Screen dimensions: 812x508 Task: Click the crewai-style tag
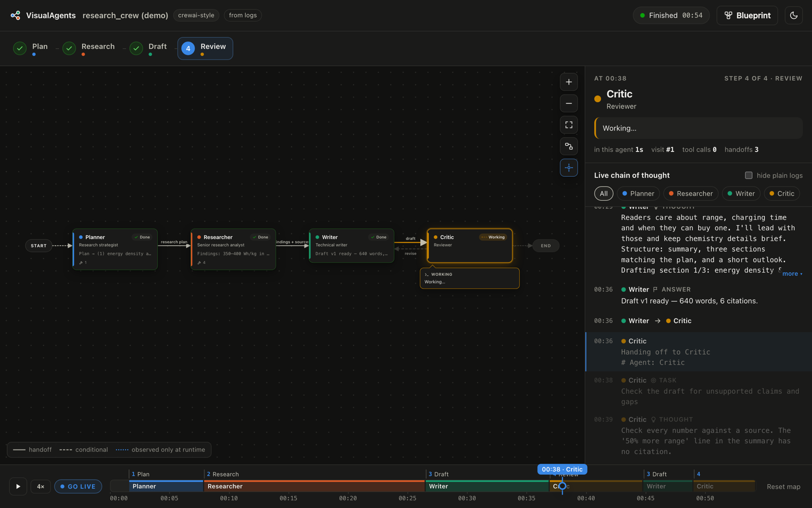point(196,15)
